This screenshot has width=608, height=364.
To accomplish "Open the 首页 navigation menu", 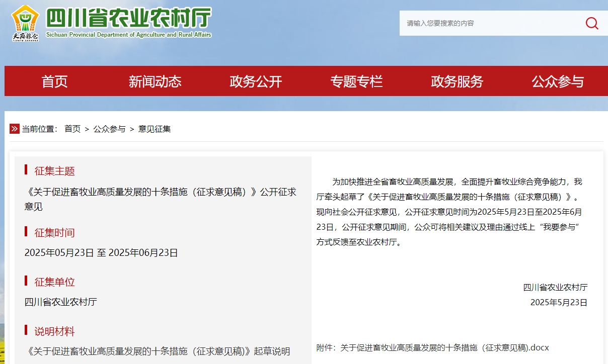I will pyautogui.click(x=54, y=81).
